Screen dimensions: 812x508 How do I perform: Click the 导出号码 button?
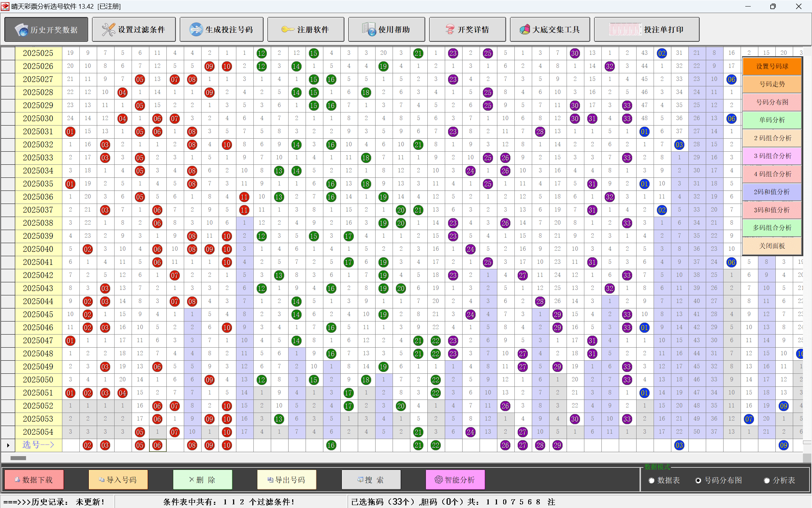[286, 480]
